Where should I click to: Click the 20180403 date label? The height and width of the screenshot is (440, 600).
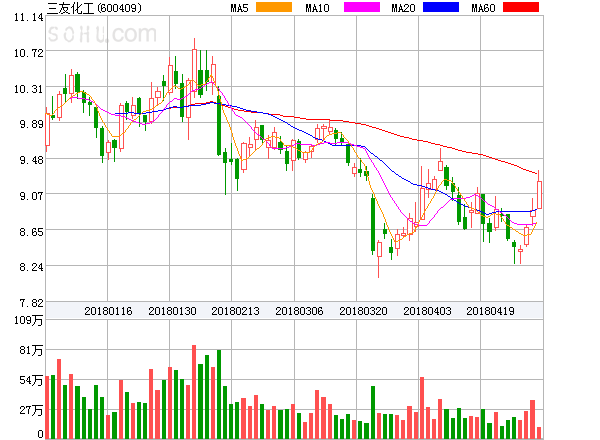tap(427, 311)
